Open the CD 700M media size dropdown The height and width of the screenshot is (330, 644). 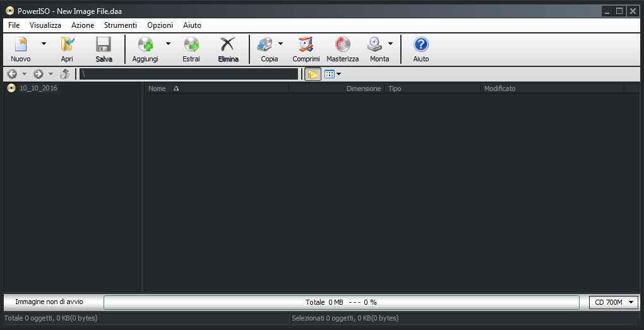click(614, 302)
